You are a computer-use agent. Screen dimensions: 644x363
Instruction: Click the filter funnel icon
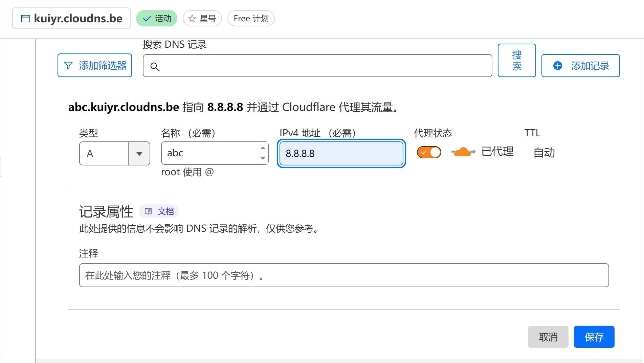(68, 65)
